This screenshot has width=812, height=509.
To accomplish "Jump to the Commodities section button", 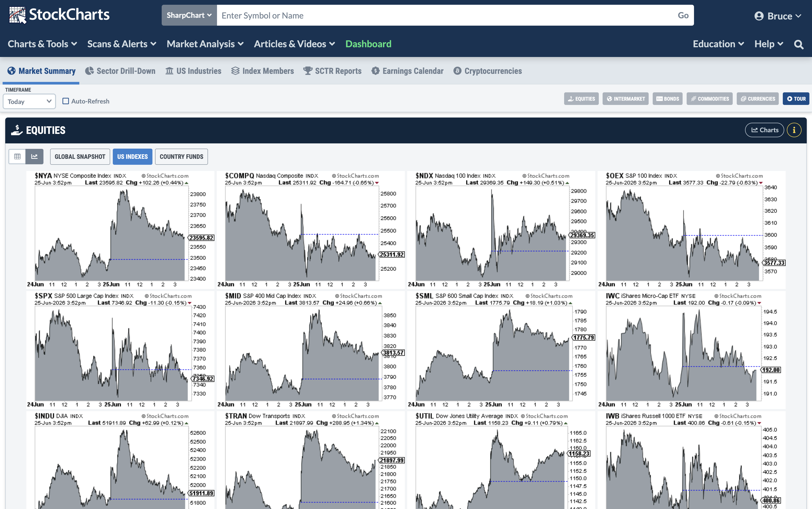I will (x=710, y=99).
